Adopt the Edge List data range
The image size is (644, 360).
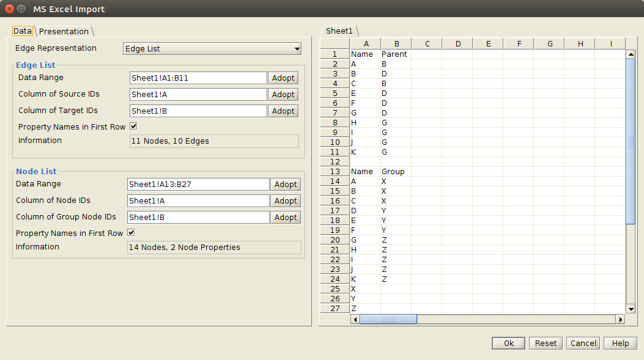(283, 78)
